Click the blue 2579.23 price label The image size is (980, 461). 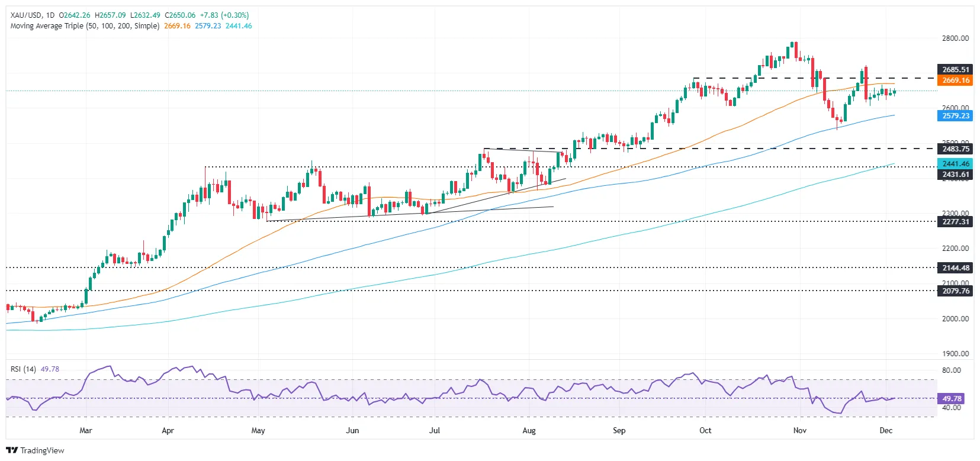click(x=956, y=116)
